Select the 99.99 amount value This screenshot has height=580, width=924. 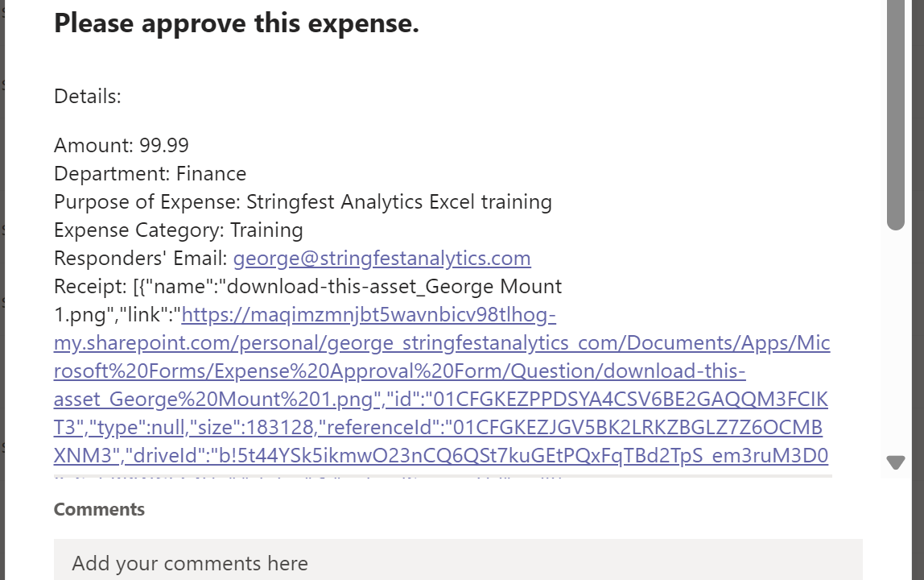click(164, 146)
